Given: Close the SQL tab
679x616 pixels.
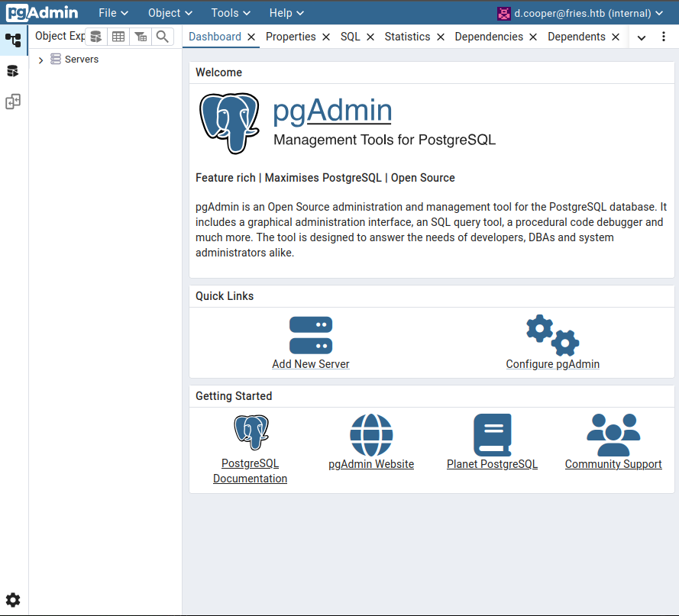Looking at the screenshot, I should tap(370, 37).
